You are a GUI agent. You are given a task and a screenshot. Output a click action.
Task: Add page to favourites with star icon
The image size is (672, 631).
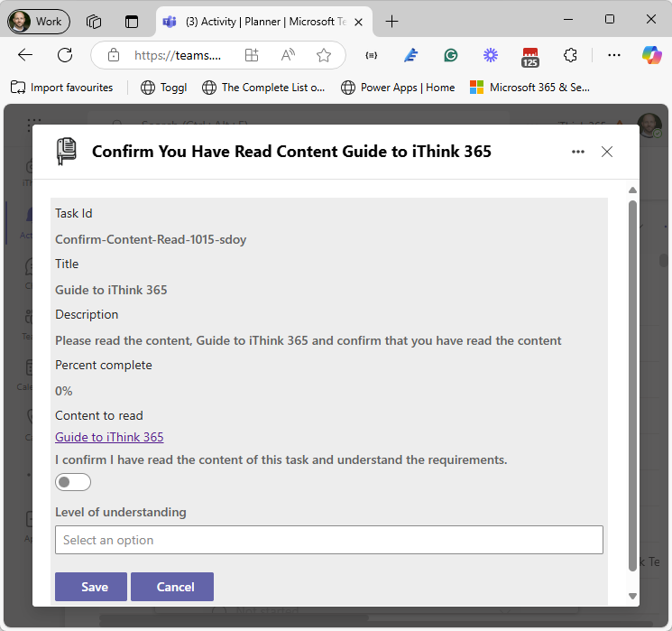click(324, 55)
